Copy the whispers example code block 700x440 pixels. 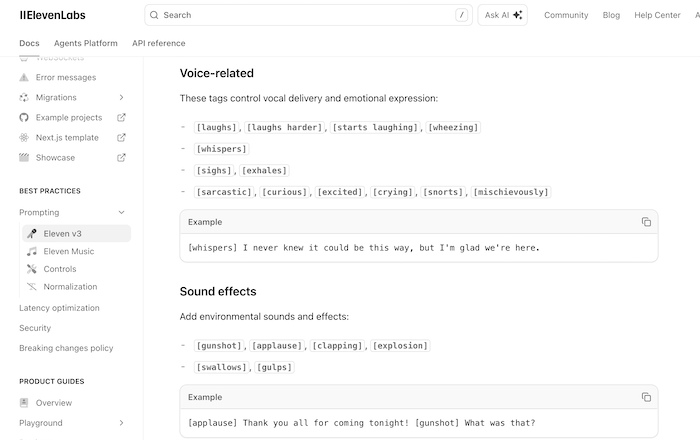click(646, 222)
